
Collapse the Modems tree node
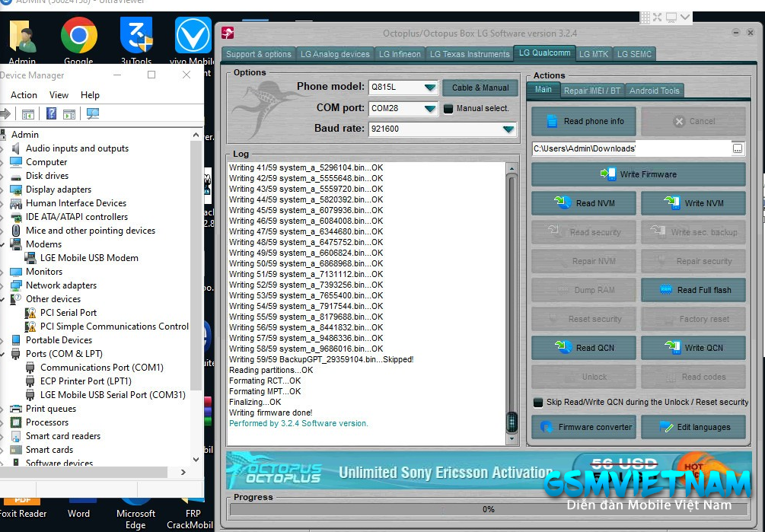point(4,244)
